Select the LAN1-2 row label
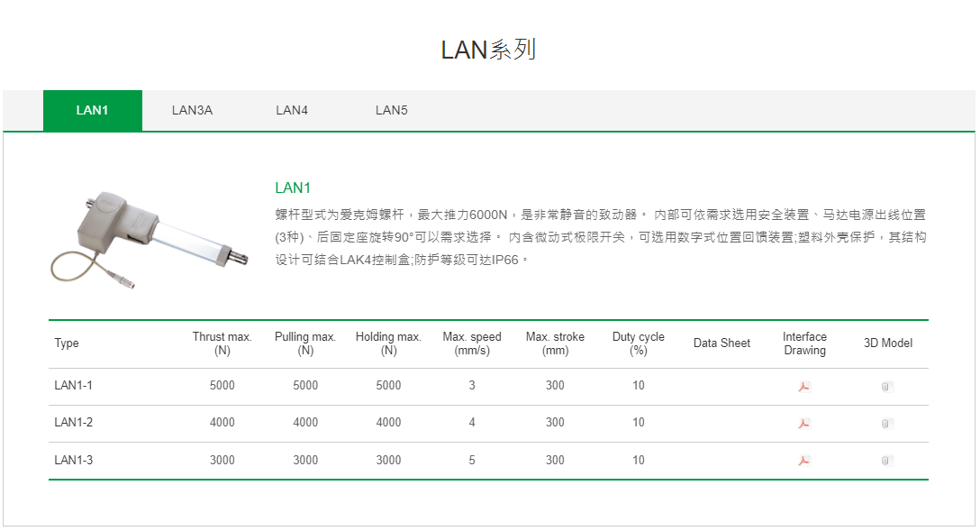The image size is (980, 531). tap(73, 422)
